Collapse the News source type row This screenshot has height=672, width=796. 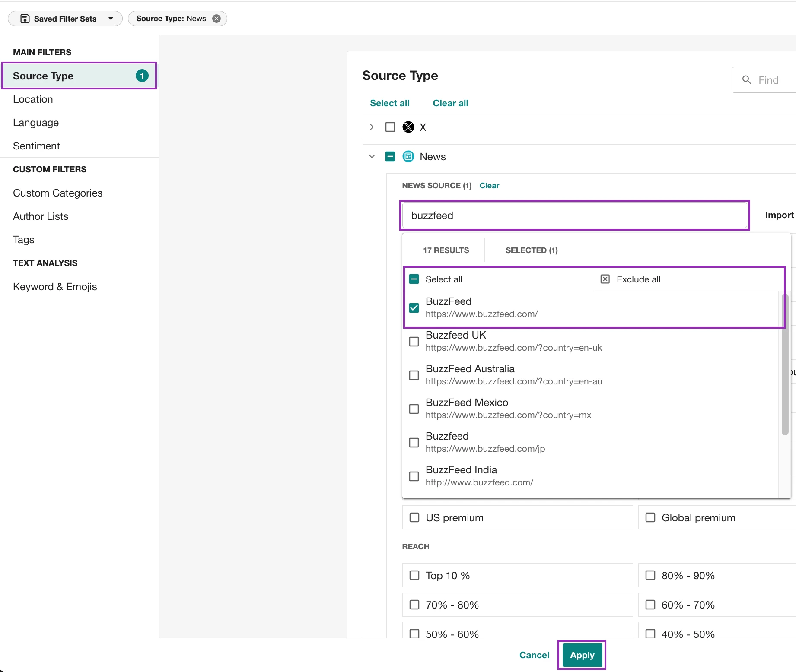tap(372, 156)
